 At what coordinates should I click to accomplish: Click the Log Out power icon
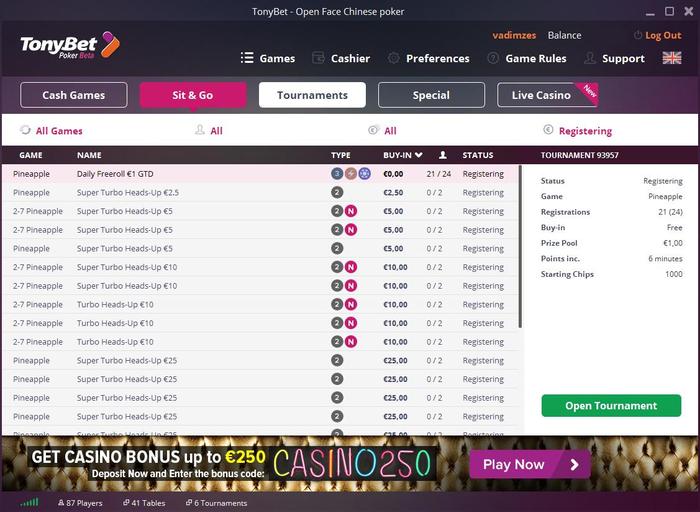[638, 35]
